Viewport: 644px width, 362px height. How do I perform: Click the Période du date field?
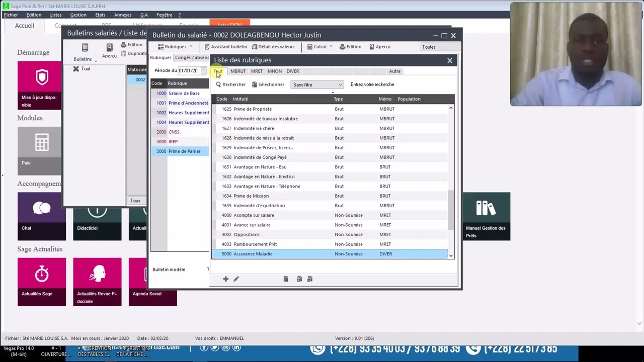click(189, 71)
